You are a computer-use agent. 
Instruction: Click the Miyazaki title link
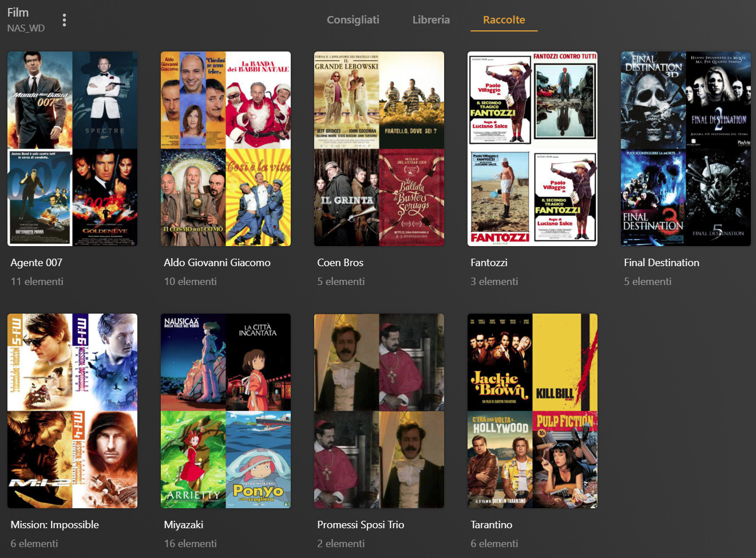[183, 525]
